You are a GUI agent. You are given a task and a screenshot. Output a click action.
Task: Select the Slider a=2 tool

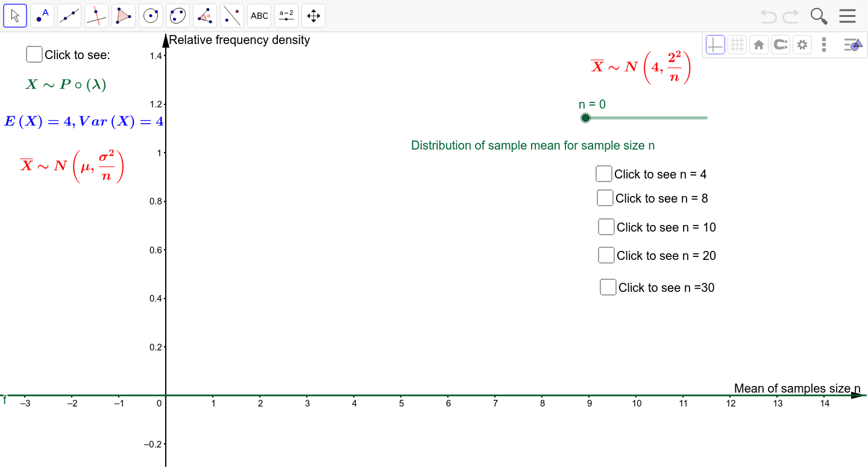pyautogui.click(x=286, y=16)
